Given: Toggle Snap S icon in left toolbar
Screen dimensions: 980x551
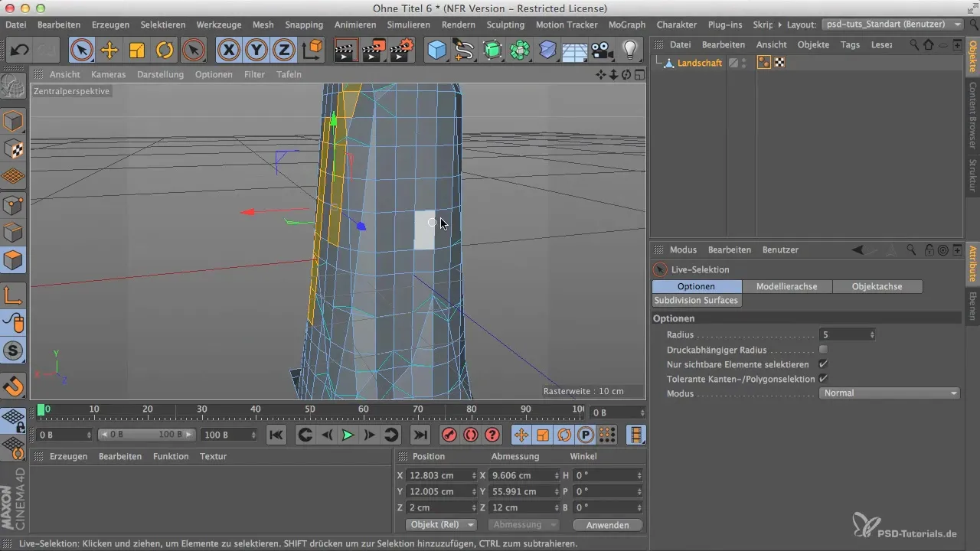Looking at the screenshot, I should 14,351.
